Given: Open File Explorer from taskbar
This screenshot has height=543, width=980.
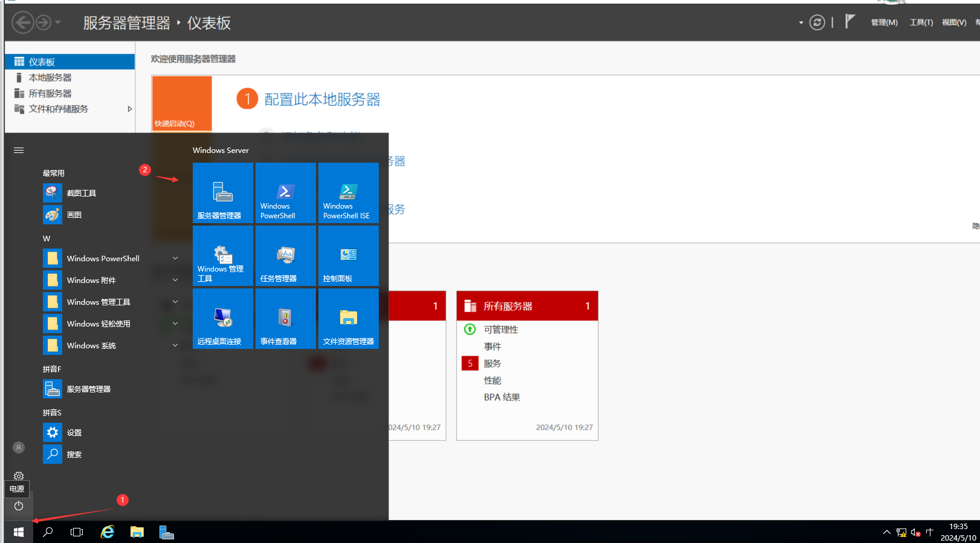Looking at the screenshot, I should [x=137, y=532].
